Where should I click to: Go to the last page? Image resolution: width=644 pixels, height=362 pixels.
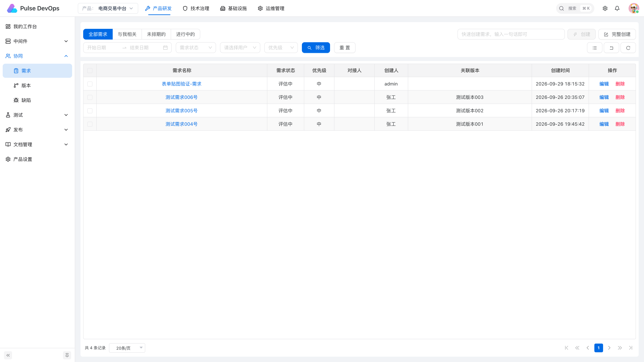(x=631, y=348)
